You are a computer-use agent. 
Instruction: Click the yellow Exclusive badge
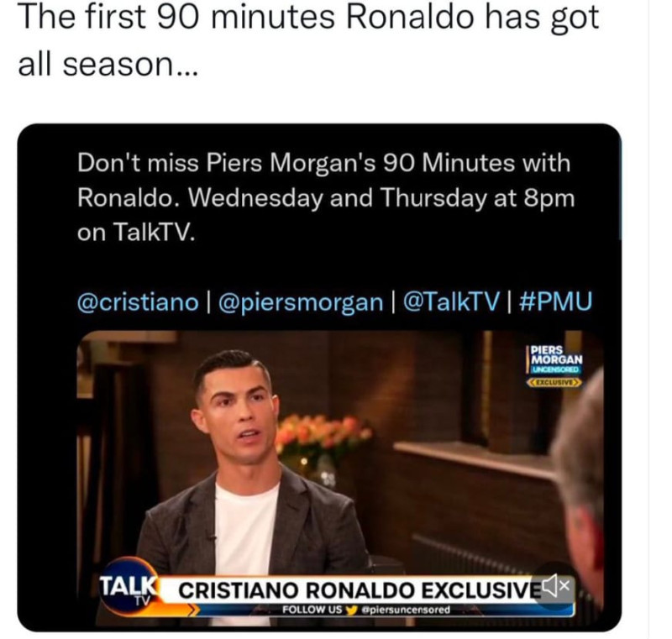pos(554,381)
